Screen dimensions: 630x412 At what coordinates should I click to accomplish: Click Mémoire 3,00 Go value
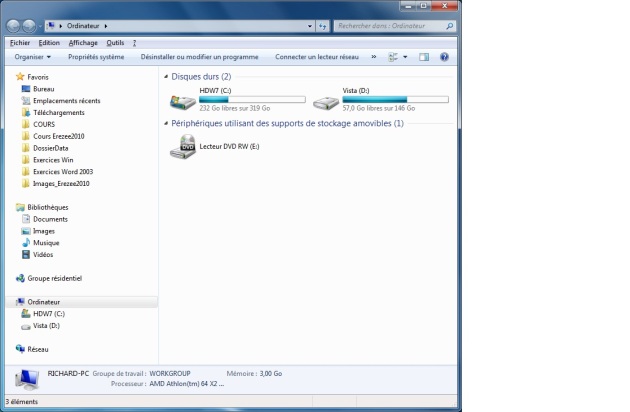(271, 373)
